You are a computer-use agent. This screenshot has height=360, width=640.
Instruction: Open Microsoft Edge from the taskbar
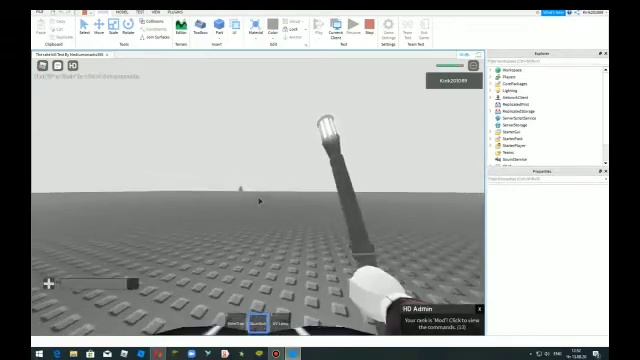click(x=57, y=354)
